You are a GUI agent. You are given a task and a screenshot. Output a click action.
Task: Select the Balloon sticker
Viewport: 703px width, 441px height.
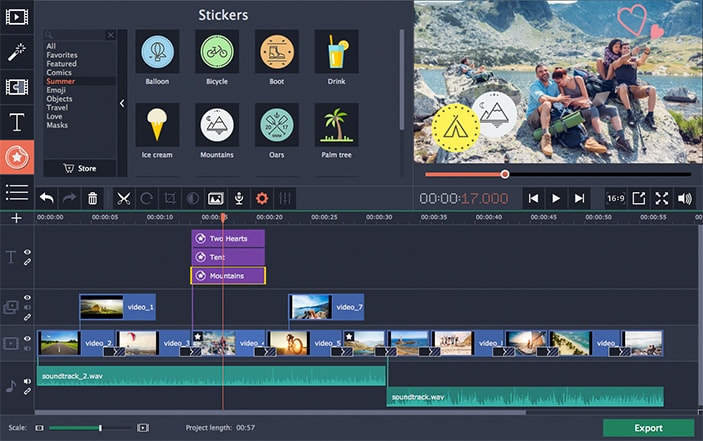click(x=157, y=52)
